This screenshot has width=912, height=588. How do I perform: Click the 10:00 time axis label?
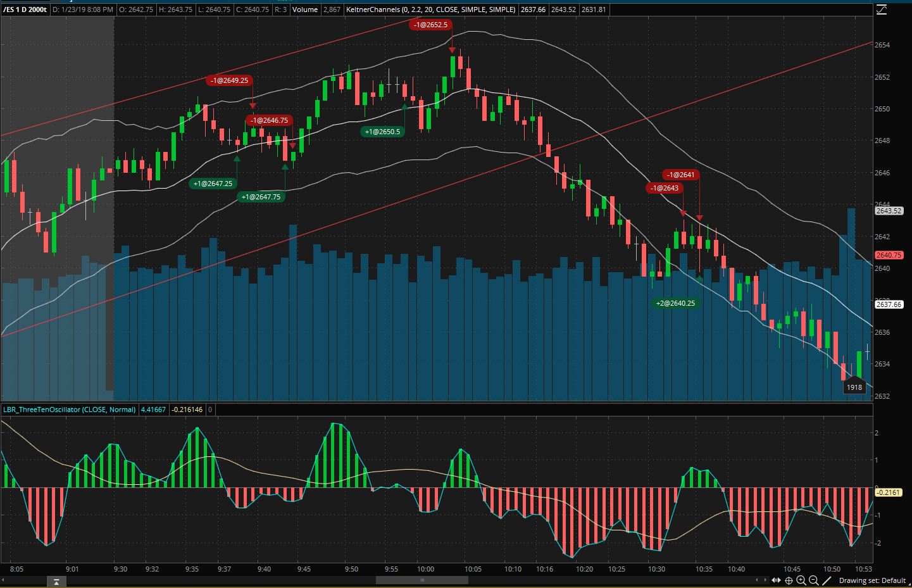425,569
